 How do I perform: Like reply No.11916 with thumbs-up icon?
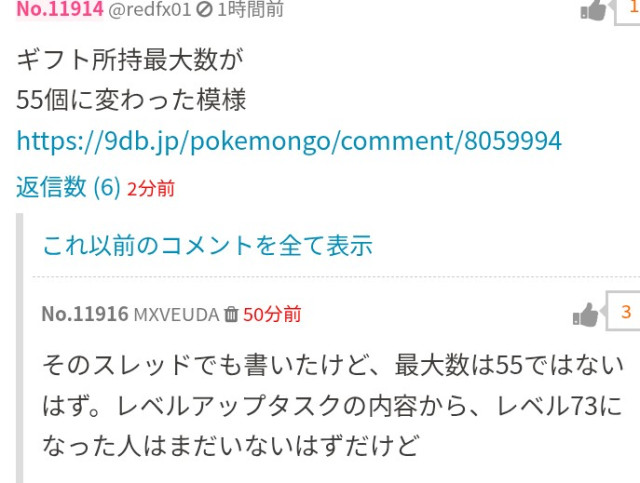click(586, 315)
